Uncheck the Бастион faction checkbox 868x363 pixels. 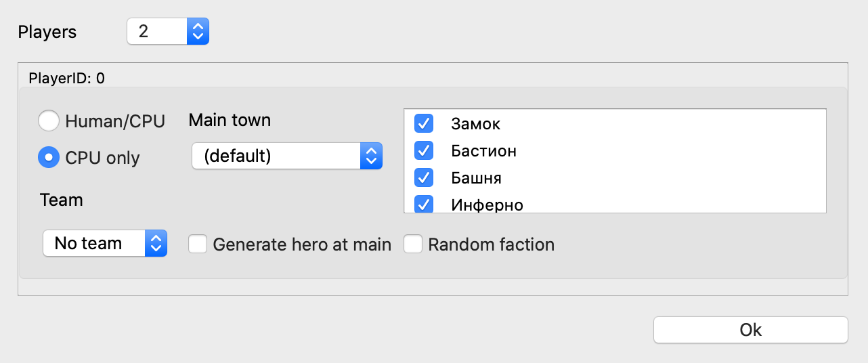point(424,150)
